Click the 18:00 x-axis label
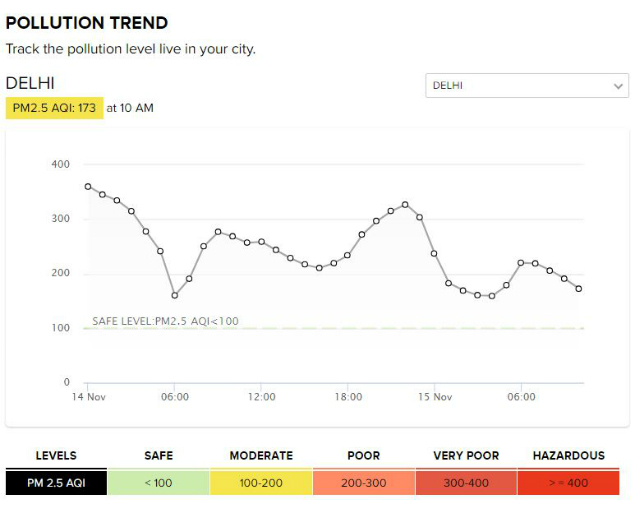 [x=348, y=397]
